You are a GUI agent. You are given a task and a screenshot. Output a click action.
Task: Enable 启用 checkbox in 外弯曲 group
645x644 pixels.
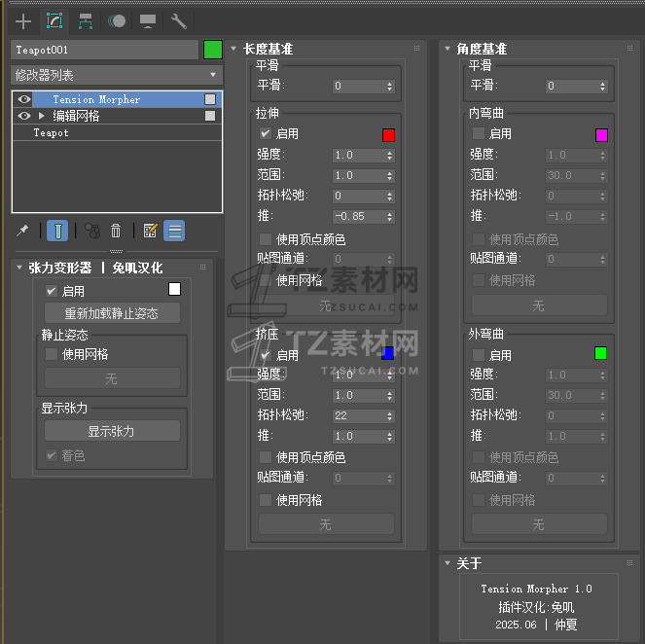[479, 355]
